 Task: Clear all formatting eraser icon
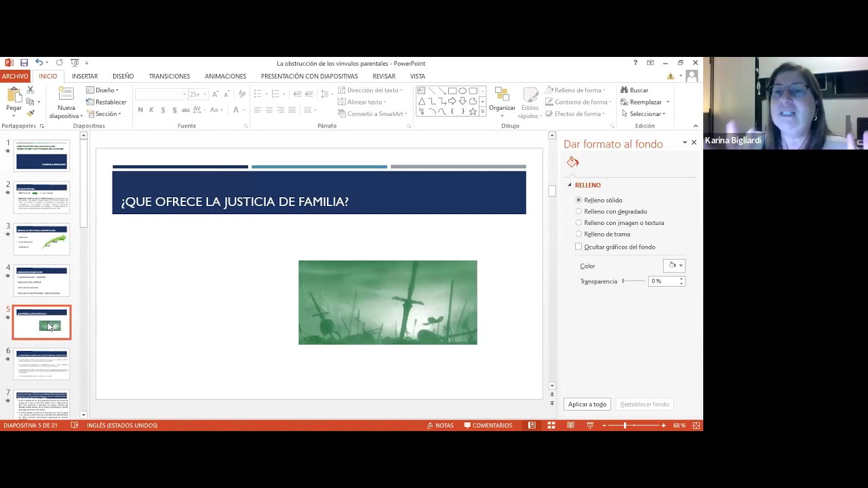pos(242,94)
